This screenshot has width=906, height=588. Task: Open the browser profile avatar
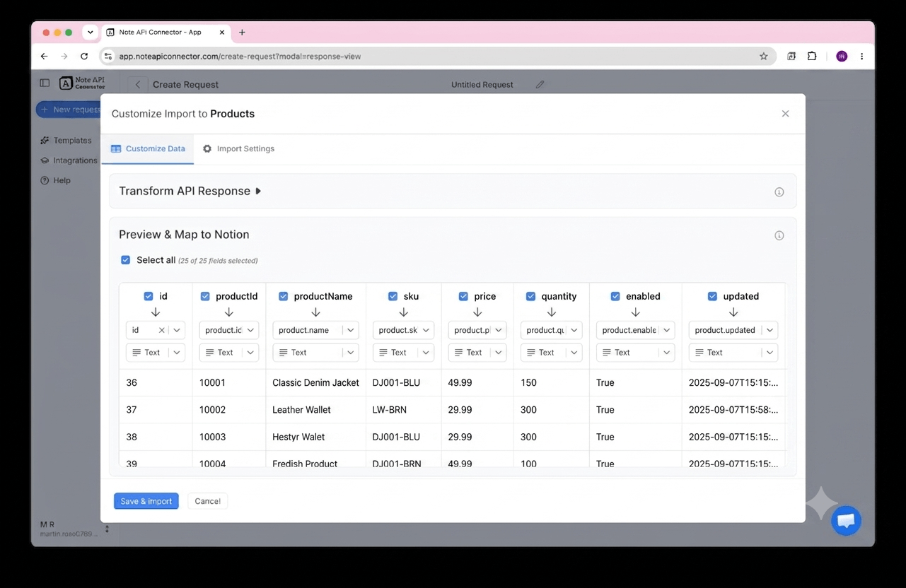click(x=842, y=57)
